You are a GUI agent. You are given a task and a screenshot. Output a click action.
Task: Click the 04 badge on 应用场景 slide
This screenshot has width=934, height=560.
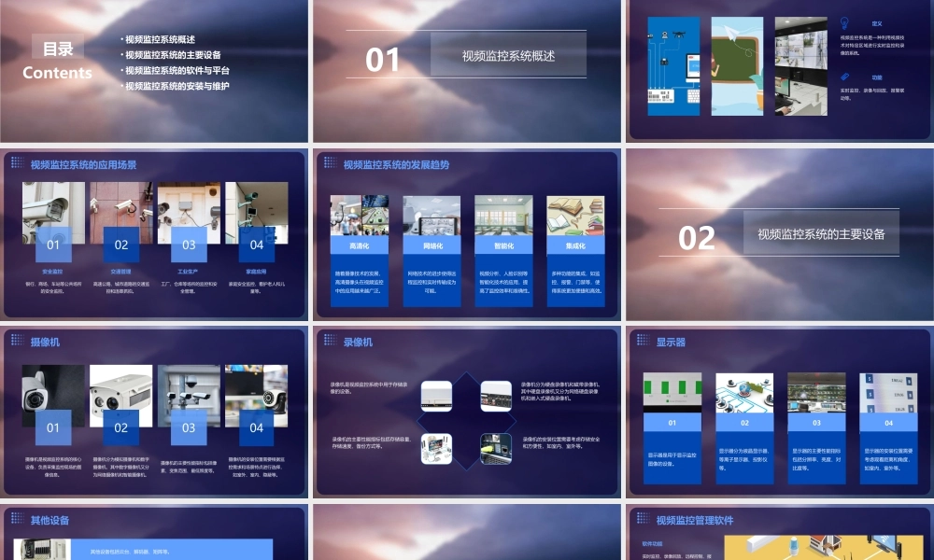point(257,245)
